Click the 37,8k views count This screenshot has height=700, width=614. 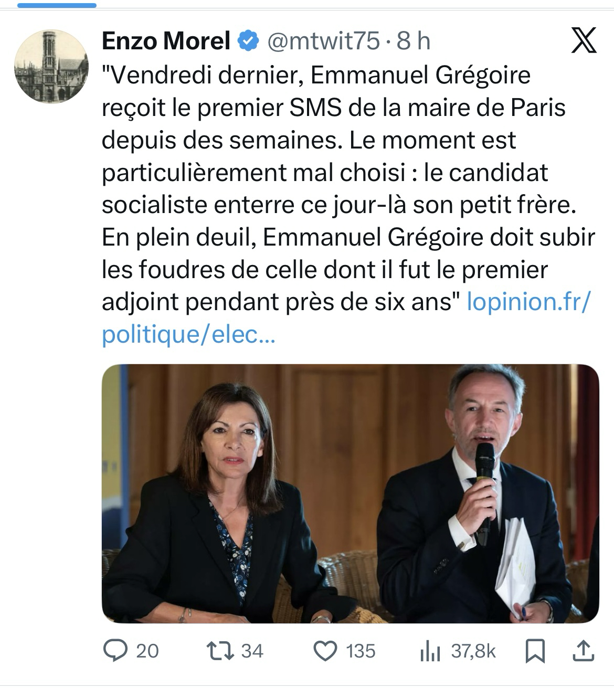click(x=473, y=651)
